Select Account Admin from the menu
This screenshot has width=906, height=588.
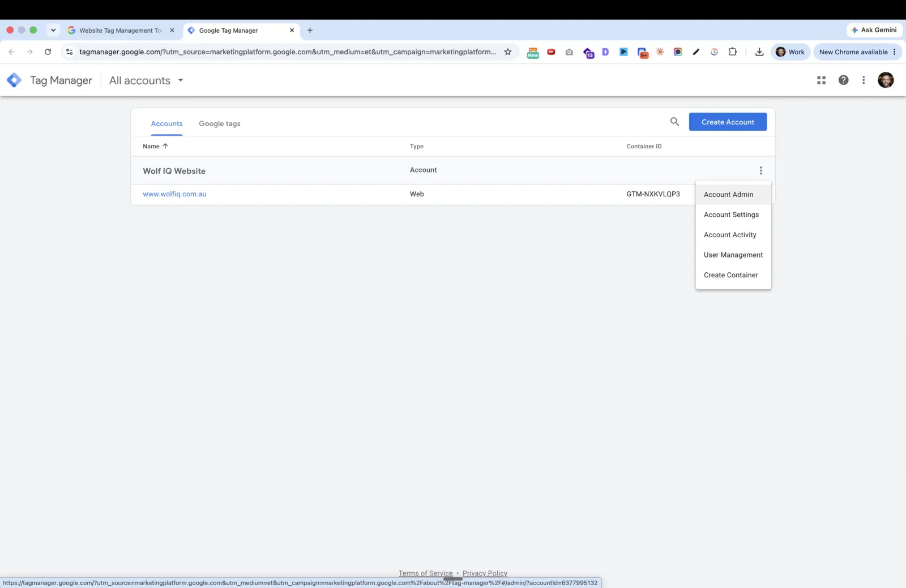pos(733,195)
